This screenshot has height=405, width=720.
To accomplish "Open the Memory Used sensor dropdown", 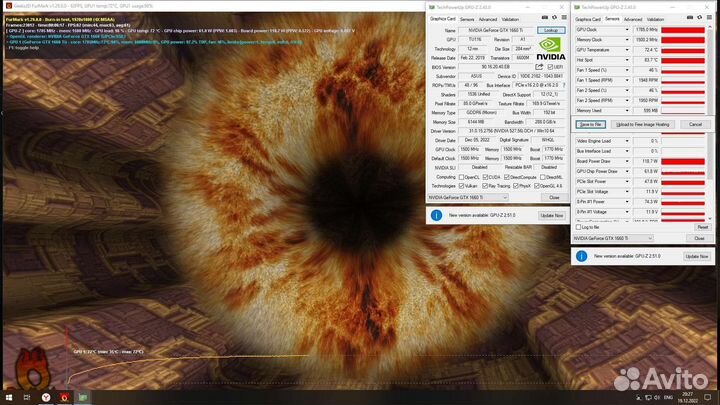I will click(627, 110).
